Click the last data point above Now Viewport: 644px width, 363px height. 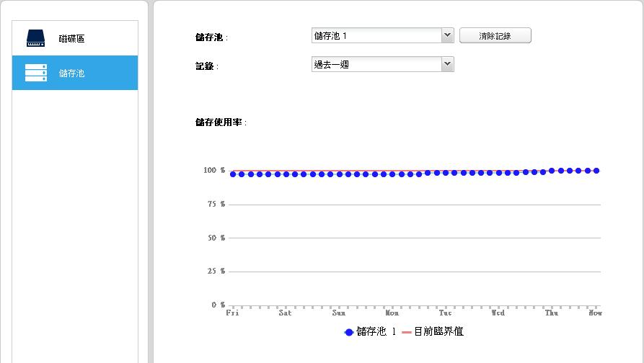click(596, 171)
